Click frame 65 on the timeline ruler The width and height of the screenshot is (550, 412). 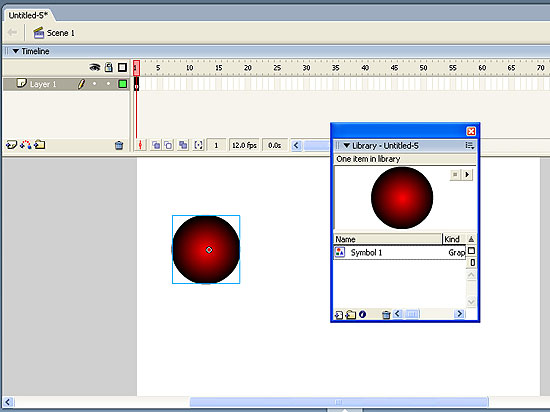[x=511, y=68]
